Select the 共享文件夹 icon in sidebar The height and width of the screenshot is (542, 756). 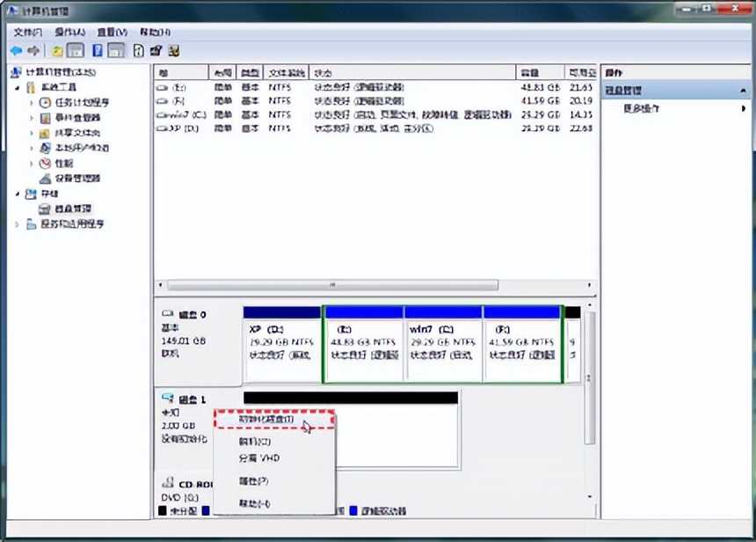coord(44,133)
